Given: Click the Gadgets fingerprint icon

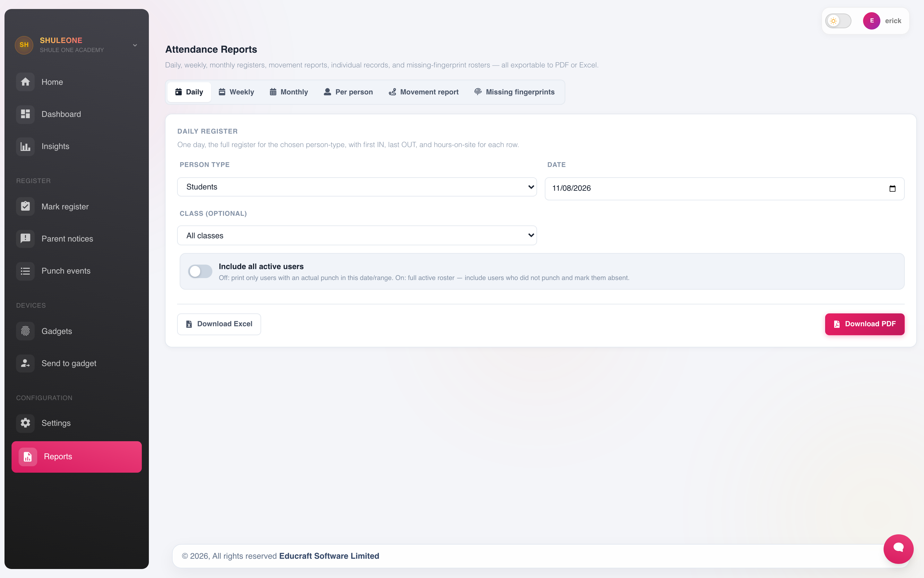Looking at the screenshot, I should pyautogui.click(x=25, y=331).
